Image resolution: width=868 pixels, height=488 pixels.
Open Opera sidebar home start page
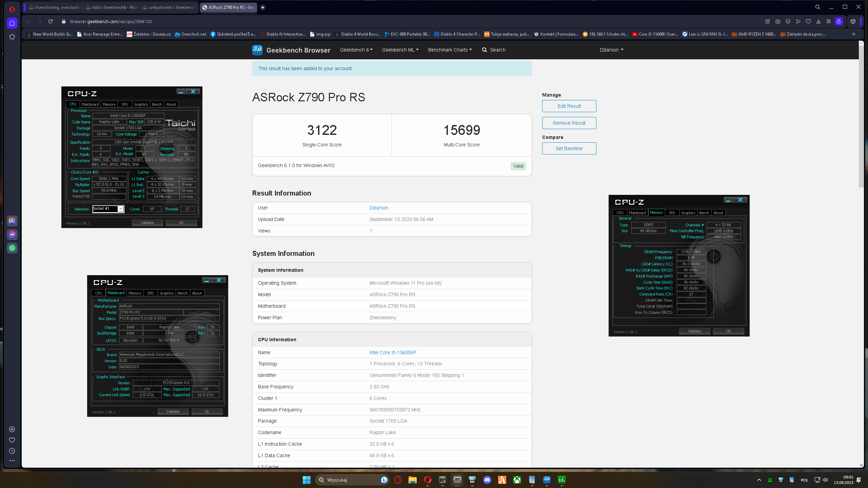(x=12, y=23)
